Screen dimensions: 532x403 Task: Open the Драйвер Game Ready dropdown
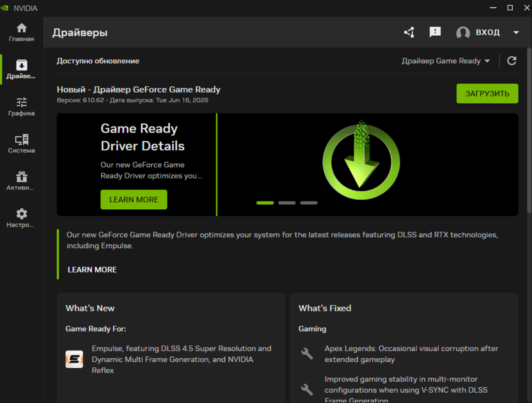click(446, 61)
